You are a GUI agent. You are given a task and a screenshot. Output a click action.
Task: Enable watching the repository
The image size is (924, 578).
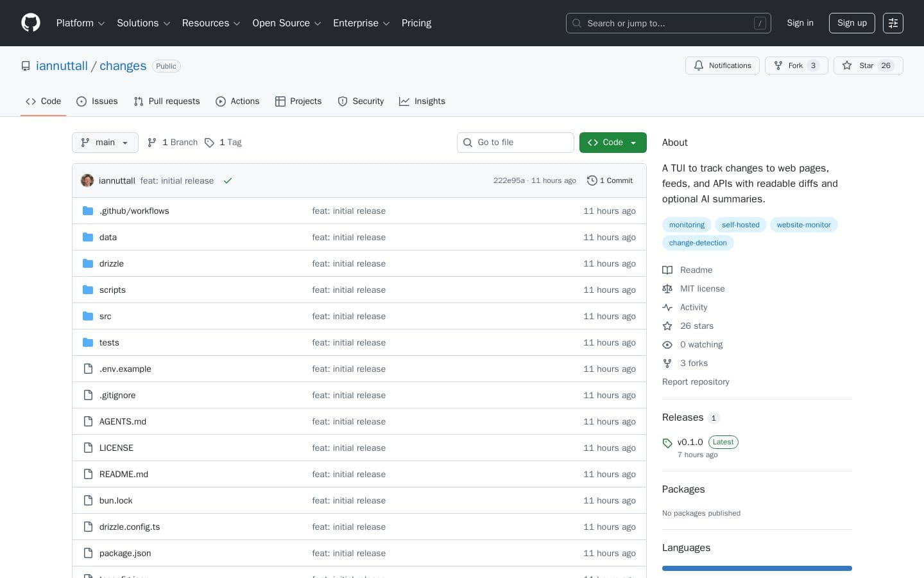click(x=701, y=345)
